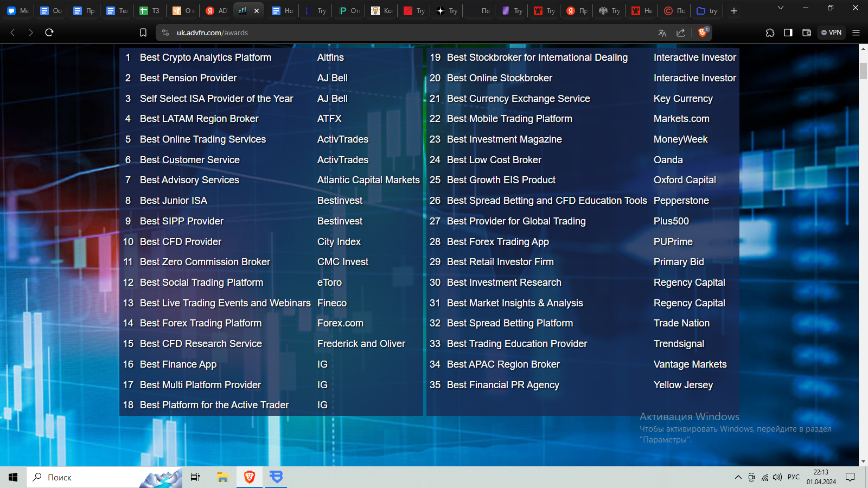Click 'Best Platform for the Active Trader'

(214, 405)
